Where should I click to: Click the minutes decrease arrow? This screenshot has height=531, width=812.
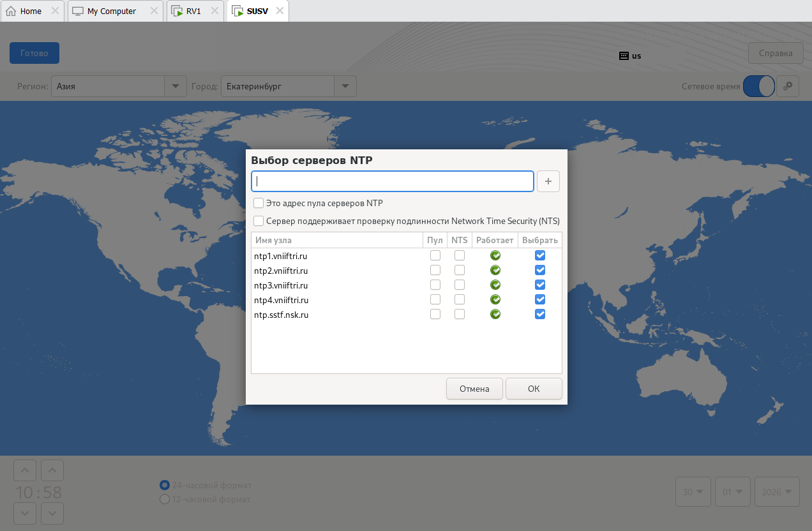(52, 512)
